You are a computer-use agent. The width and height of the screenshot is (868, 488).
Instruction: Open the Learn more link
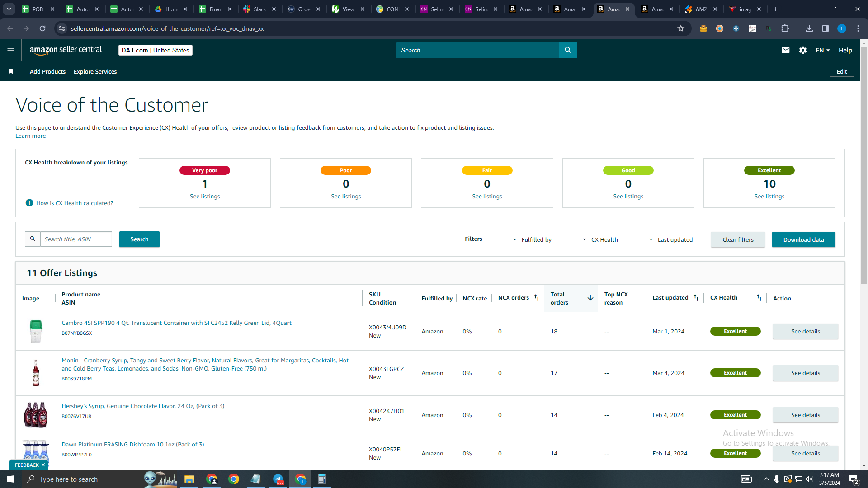click(x=30, y=136)
